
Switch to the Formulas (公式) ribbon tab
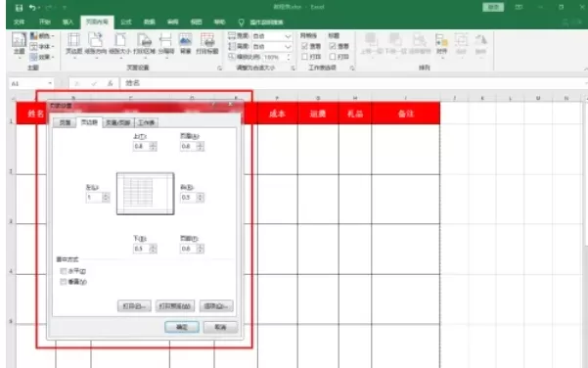(126, 23)
